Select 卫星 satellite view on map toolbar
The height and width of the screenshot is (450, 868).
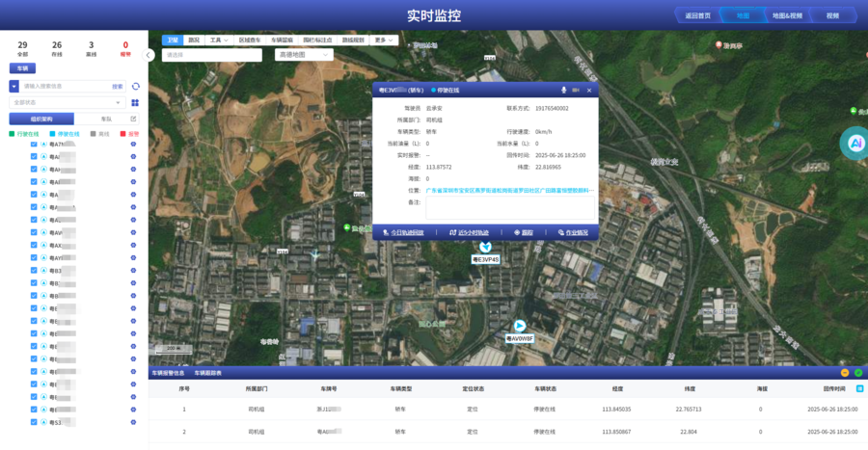[x=173, y=40]
